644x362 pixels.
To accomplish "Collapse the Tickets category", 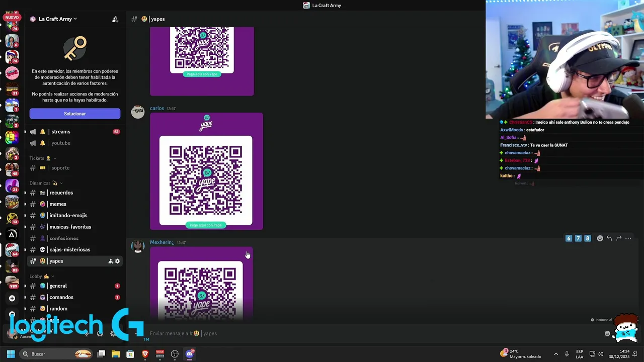I will click(43, 158).
